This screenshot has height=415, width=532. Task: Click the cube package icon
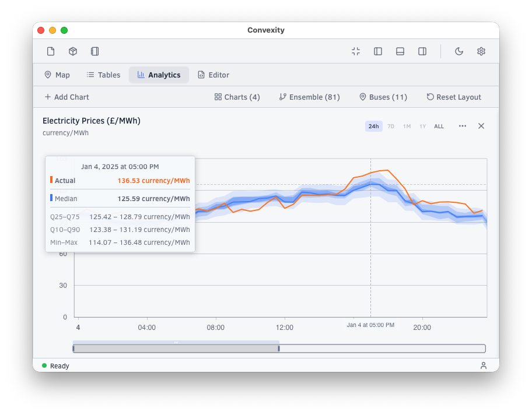[x=73, y=51]
